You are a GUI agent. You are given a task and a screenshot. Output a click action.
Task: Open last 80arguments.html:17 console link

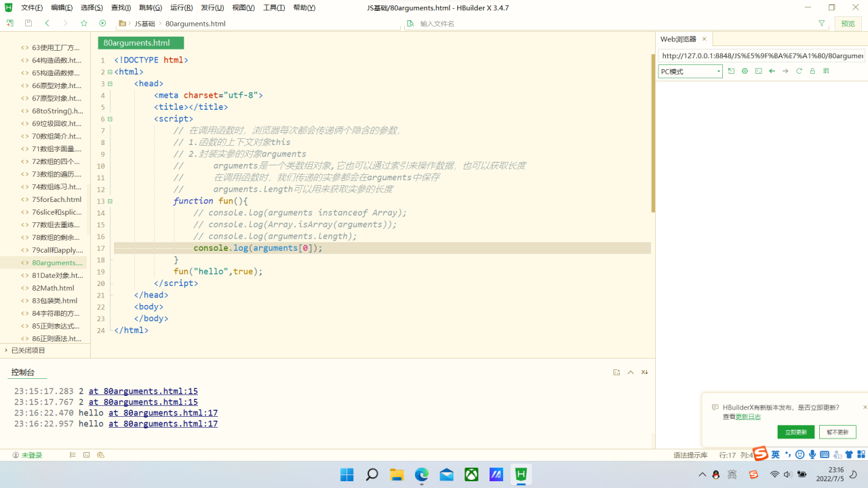tap(163, 424)
